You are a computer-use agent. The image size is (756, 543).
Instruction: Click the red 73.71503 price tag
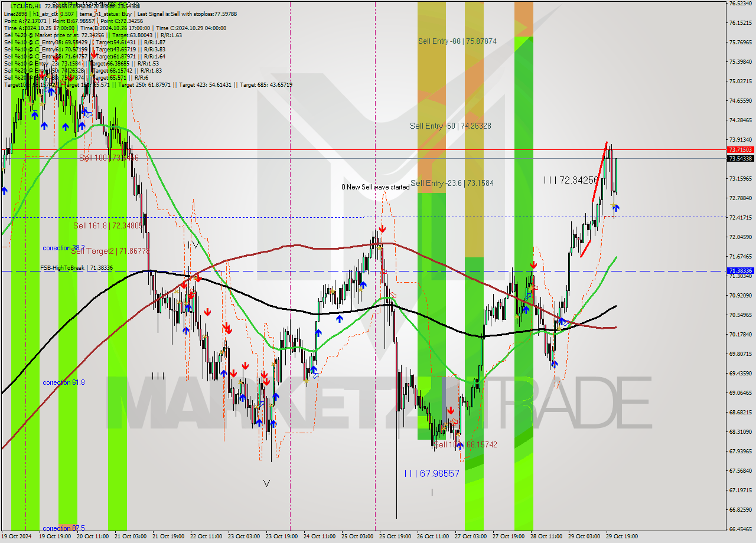point(741,150)
